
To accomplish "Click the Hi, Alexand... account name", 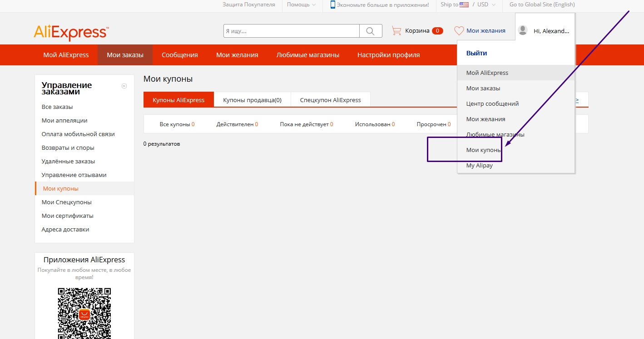I will pos(551,31).
